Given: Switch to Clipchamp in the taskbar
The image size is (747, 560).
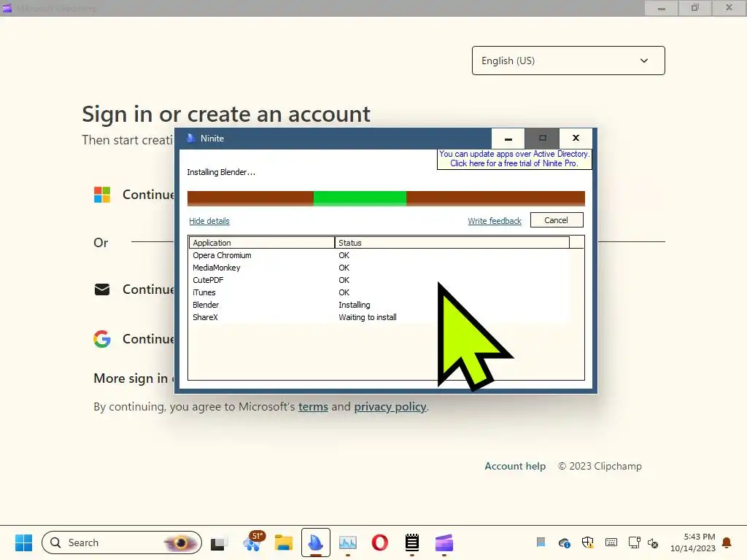Looking at the screenshot, I should [x=444, y=542].
